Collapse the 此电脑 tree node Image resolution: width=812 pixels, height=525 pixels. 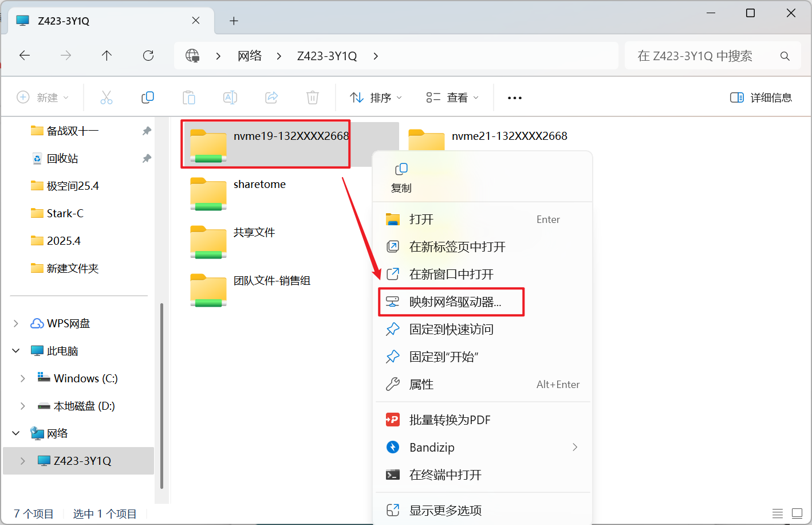(16, 351)
